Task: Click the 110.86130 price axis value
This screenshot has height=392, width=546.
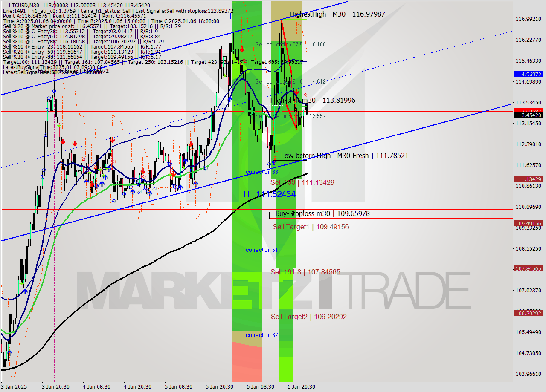Action: [x=528, y=186]
